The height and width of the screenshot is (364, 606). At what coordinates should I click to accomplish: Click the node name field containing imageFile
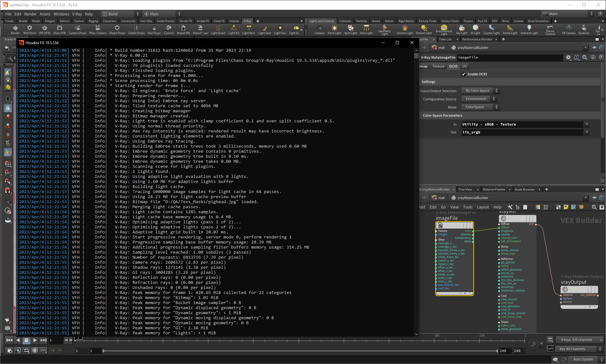pos(510,57)
